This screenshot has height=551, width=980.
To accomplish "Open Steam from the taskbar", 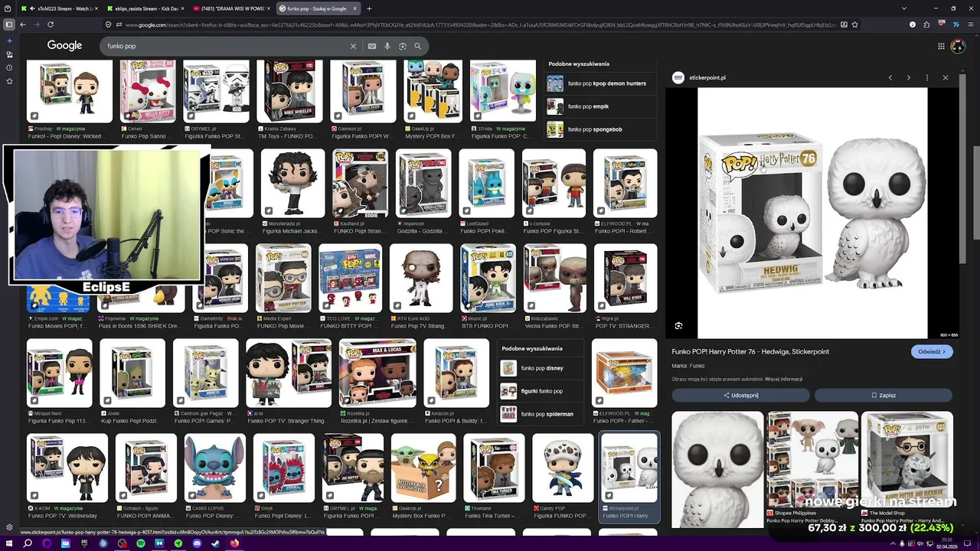I will 216,543.
